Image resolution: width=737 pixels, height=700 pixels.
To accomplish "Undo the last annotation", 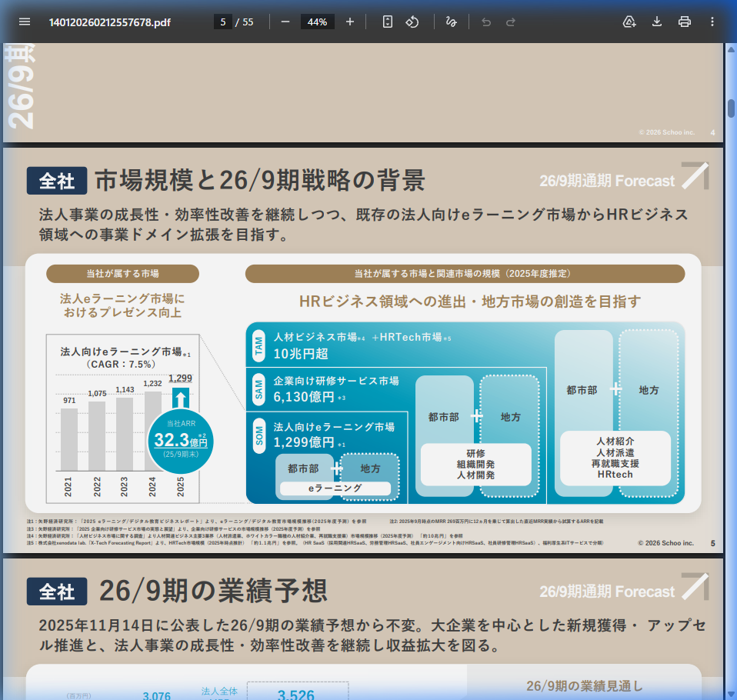I will (485, 22).
